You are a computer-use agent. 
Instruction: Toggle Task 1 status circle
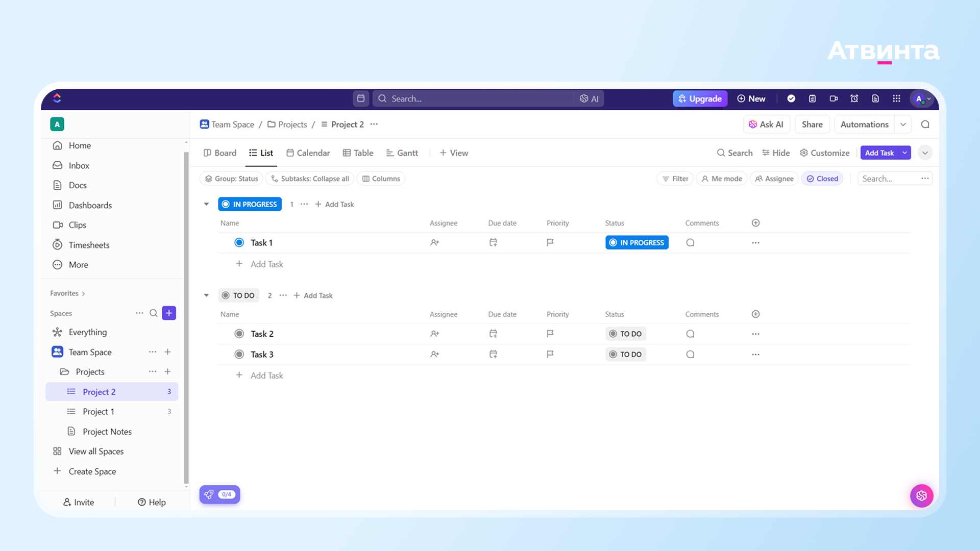click(239, 243)
